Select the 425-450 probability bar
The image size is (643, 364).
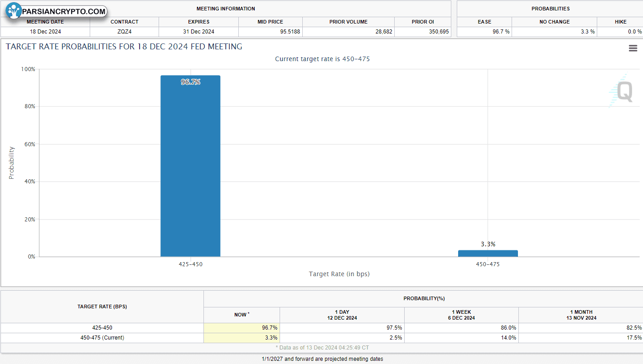pyautogui.click(x=190, y=166)
